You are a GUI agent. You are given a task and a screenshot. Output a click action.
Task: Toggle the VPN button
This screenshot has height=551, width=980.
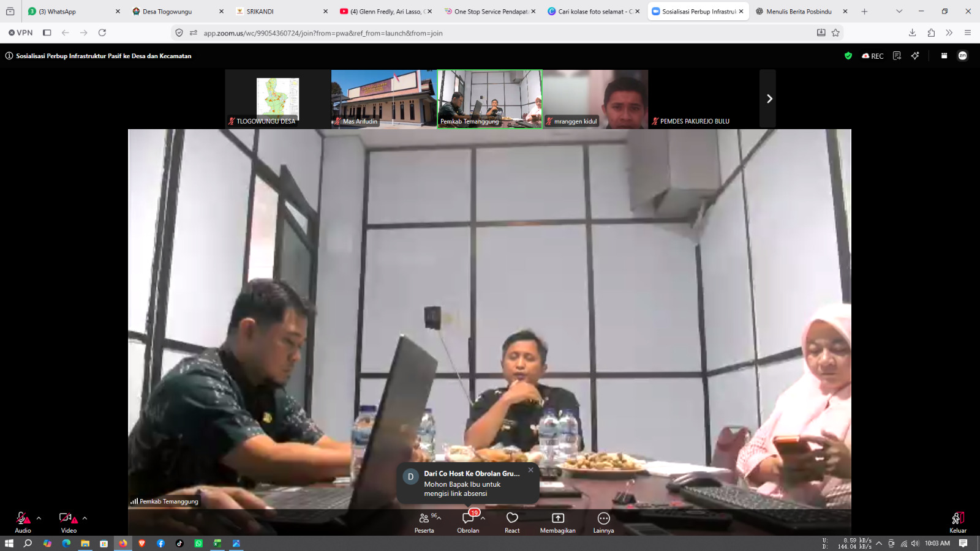[x=20, y=32]
